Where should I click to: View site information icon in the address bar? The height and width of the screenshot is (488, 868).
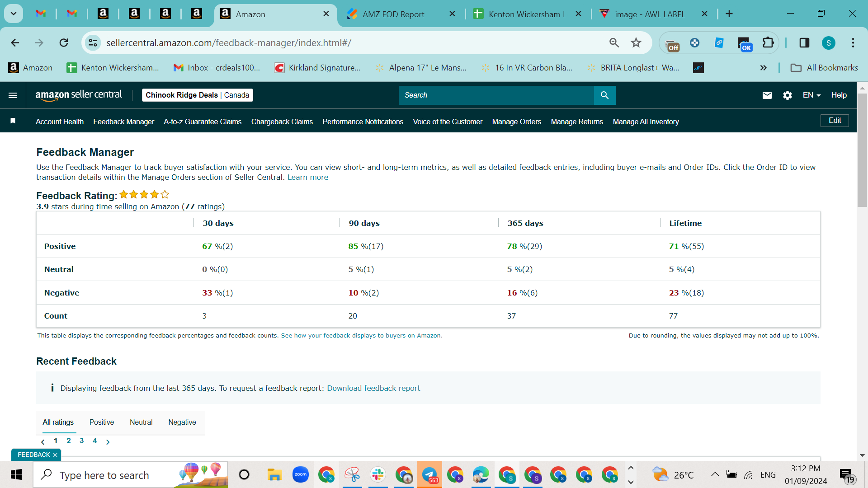[x=93, y=43]
